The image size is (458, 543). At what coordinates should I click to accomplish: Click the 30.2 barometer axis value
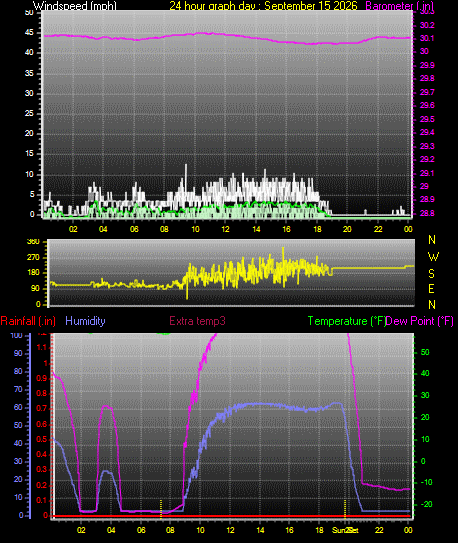tap(427, 25)
